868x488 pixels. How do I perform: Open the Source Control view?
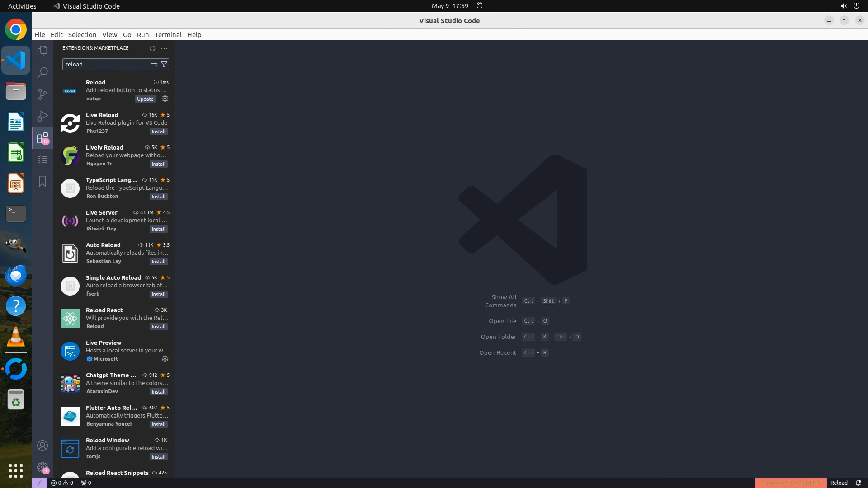(42, 94)
